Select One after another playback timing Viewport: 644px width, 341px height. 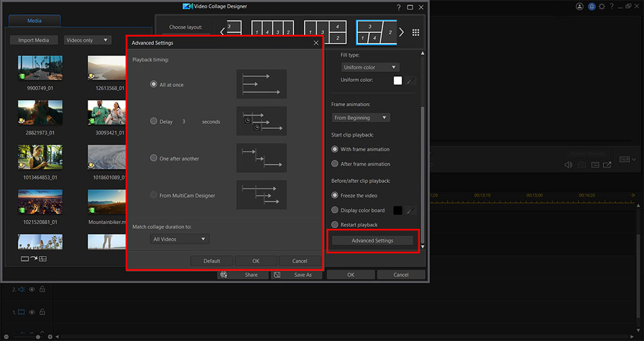click(154, 158)
